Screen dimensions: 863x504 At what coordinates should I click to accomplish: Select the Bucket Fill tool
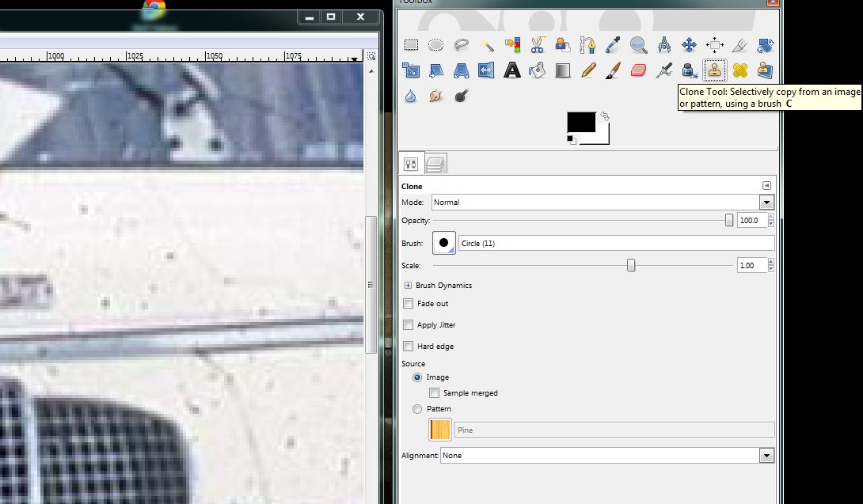coord(537,70)
